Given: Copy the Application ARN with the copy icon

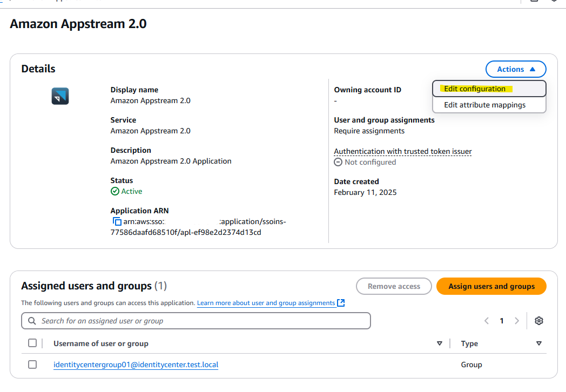Looking at the screenshot, I should [x=117, y=221].
